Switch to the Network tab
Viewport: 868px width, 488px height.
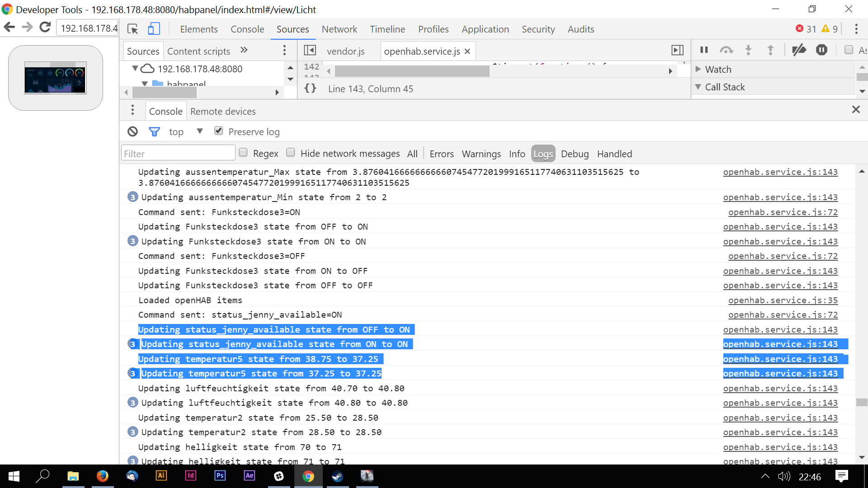[339, 29]
